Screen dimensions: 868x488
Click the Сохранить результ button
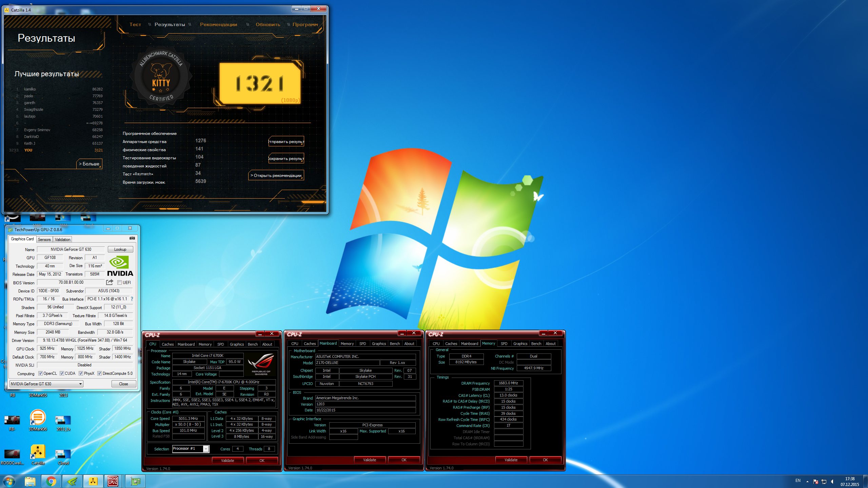click(x=286, y=159)
